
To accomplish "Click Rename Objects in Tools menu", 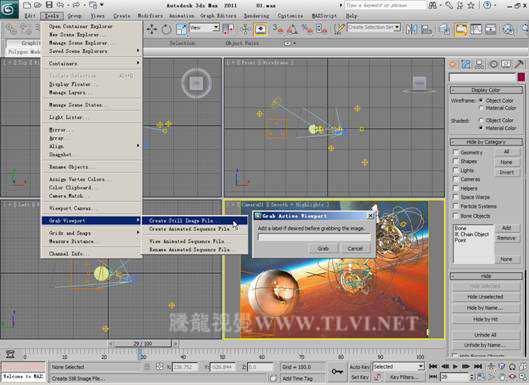I will (91, 167).
